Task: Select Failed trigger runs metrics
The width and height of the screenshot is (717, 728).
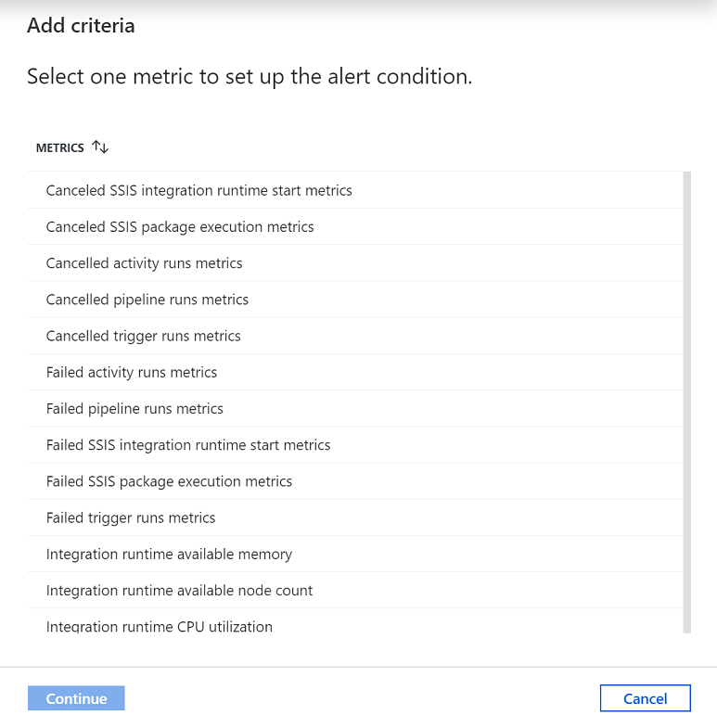Action: pyautogui.click(x=130, y=517)
